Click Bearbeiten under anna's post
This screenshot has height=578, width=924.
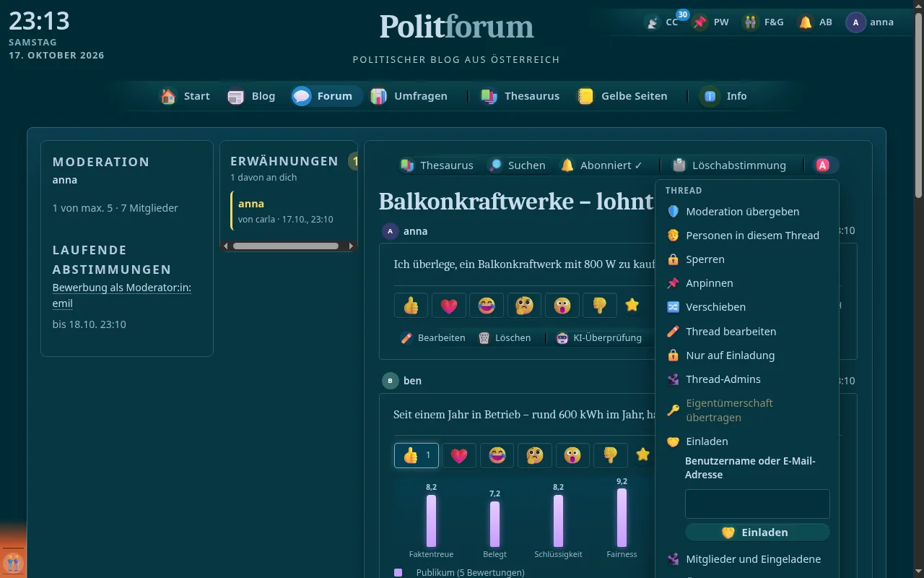click(433, 337)
